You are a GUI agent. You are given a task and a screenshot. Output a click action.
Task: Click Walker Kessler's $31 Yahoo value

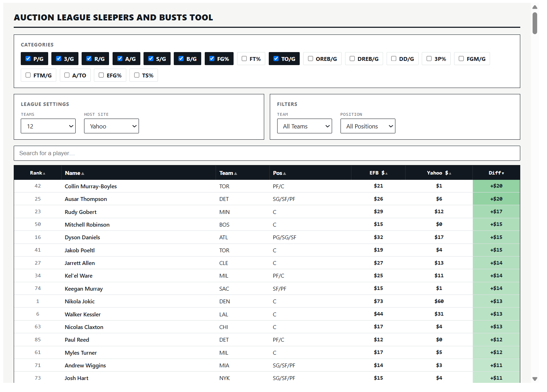pyautogui.click(x=439, y=314)
